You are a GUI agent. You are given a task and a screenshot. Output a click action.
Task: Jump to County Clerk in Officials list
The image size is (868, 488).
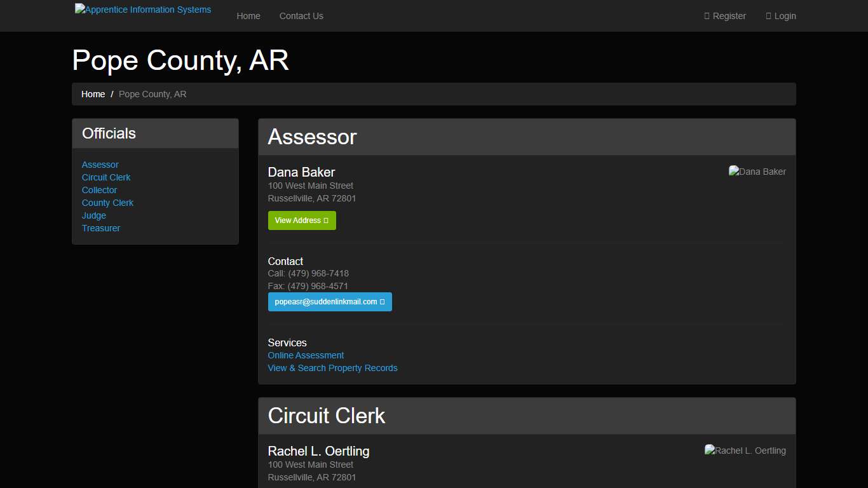coord(108,203)
